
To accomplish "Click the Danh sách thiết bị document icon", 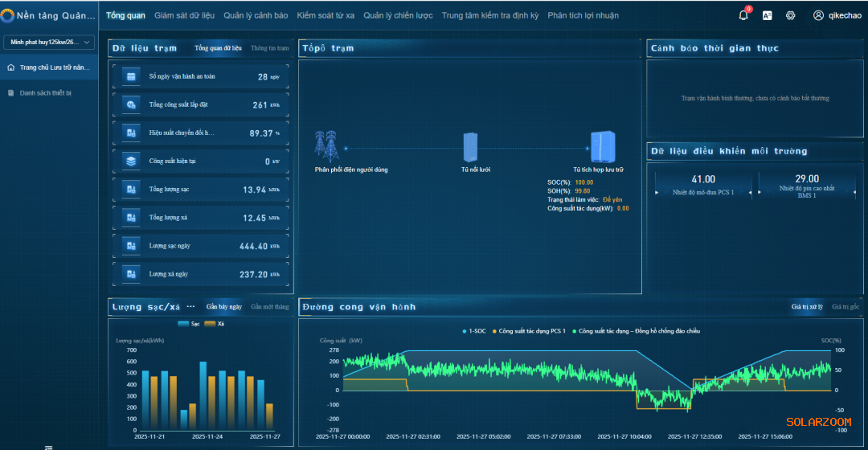I will (11, 93).
